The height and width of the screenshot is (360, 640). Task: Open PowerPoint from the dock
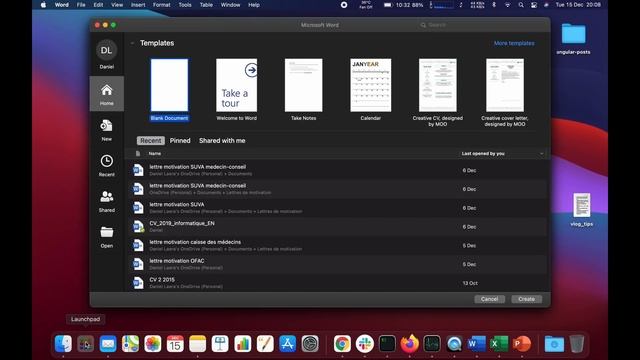point(521,344)
